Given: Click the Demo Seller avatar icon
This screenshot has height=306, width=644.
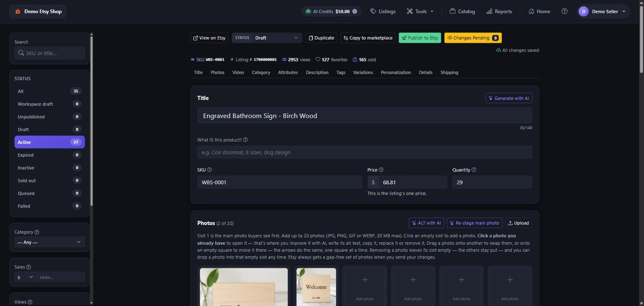Looking at the screenshot, I should (x=584, y=12).
